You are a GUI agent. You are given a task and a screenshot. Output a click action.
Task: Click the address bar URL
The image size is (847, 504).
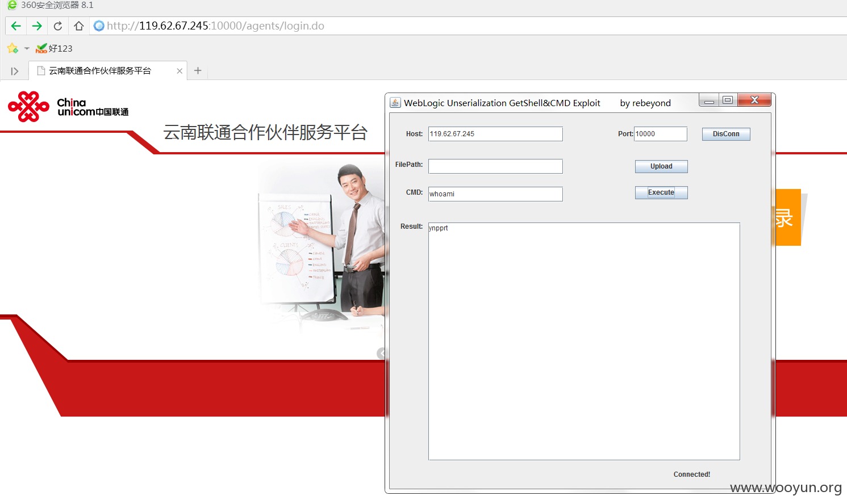[215, 26]
